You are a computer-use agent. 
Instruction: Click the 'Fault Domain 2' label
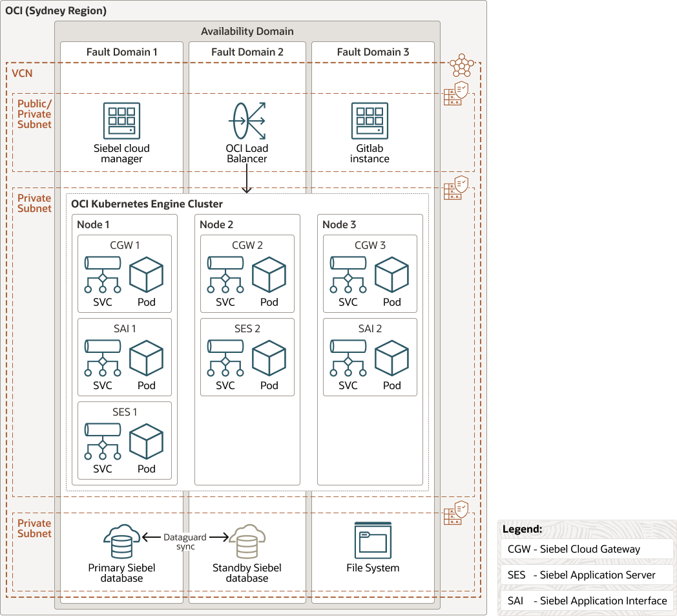[247, 52]
